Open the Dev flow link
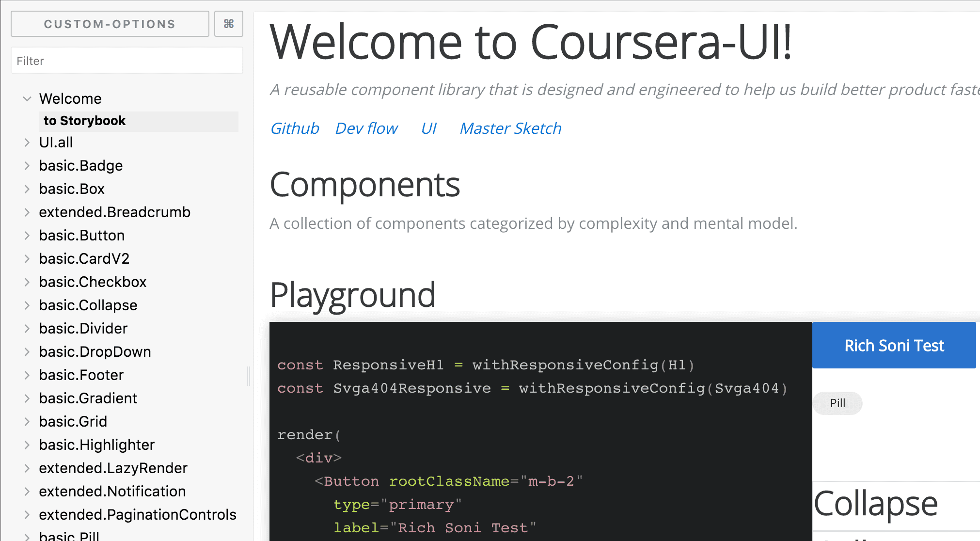980x541 pixels. (366, 128)
